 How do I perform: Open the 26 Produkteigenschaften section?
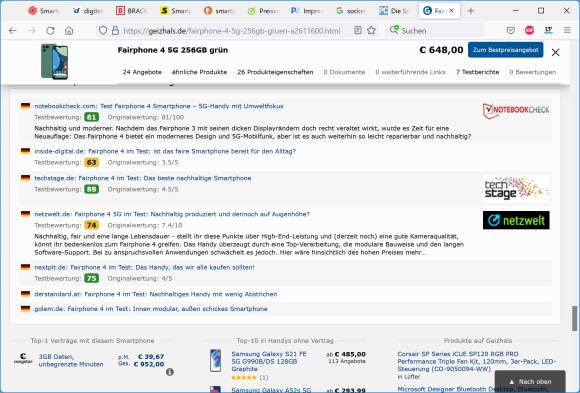(275, 72)
